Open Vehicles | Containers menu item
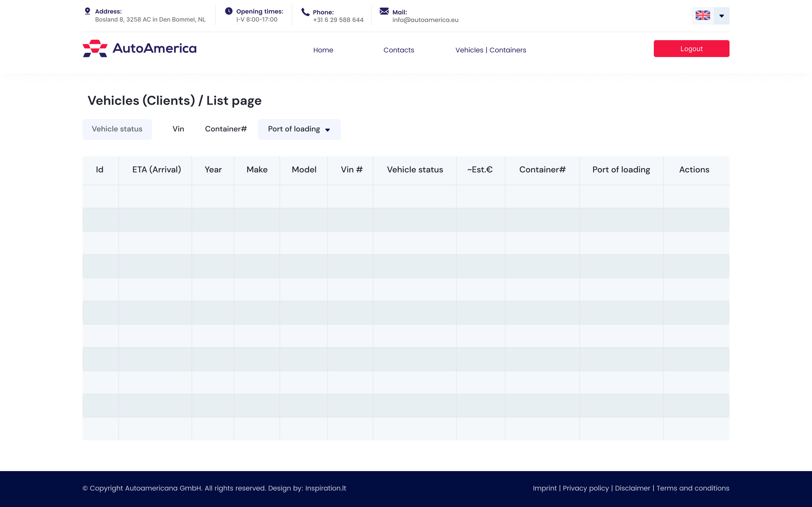Viewport: 812px width, 507px height. (491, 50)
